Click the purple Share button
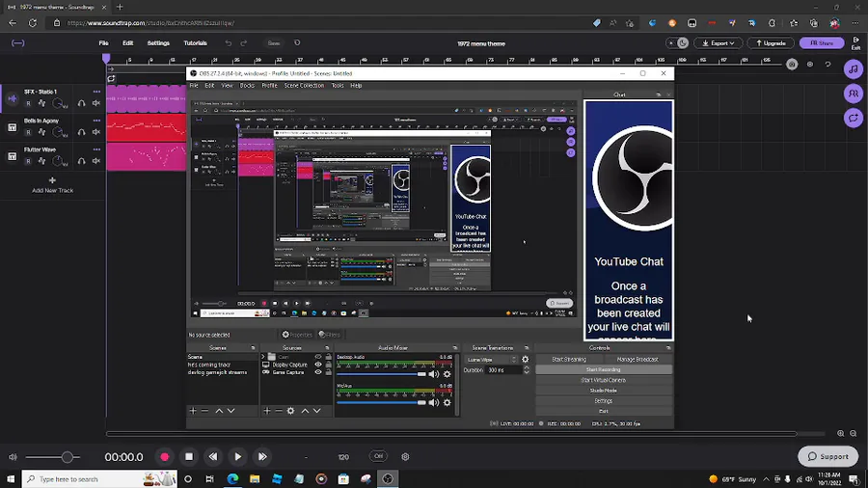 click(822, 43)
